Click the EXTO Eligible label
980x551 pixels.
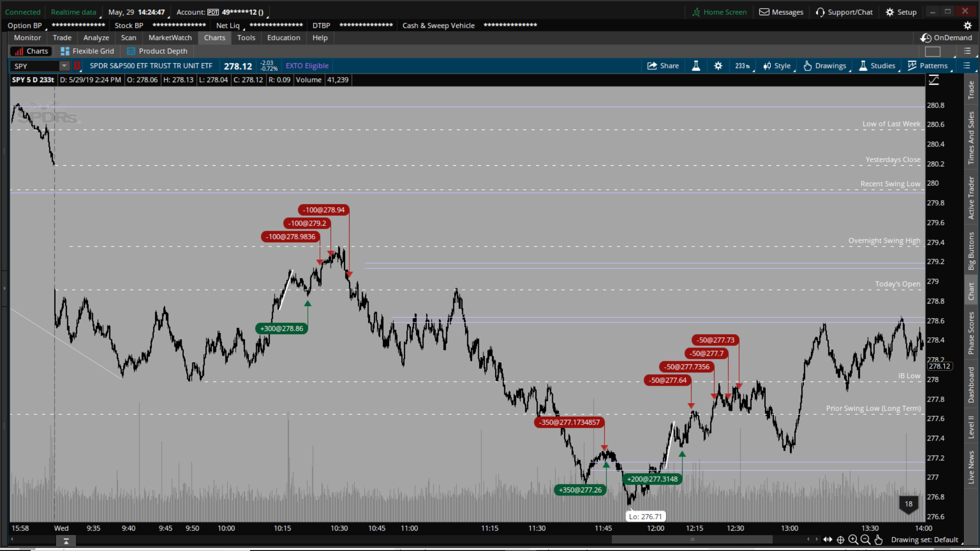tap(307, 66)
